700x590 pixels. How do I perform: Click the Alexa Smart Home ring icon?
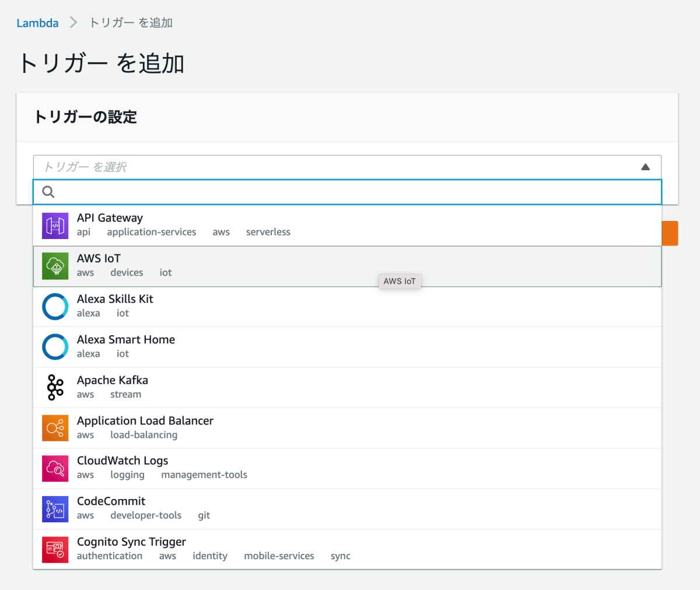pyautogui.click(x=55, y=347)
